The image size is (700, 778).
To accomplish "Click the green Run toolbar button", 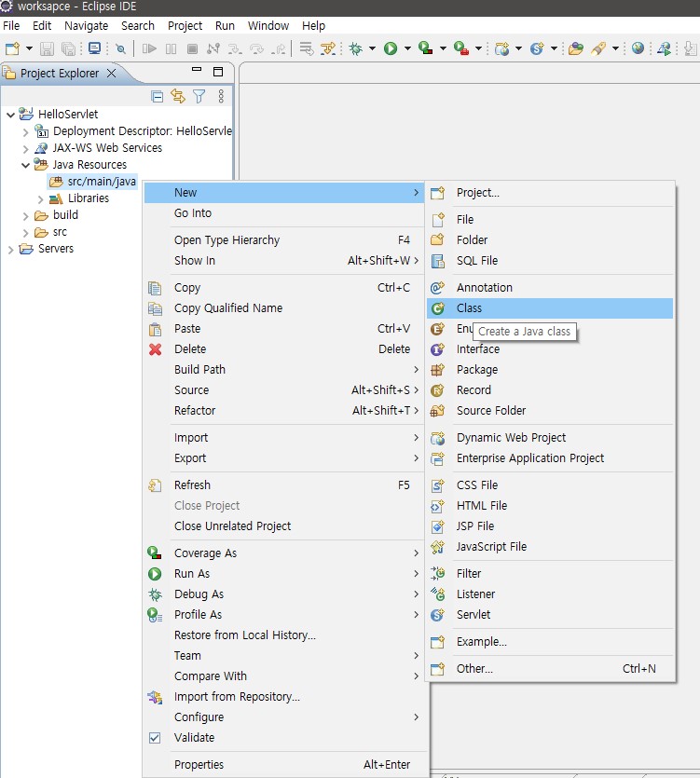I will pos(391,48).
